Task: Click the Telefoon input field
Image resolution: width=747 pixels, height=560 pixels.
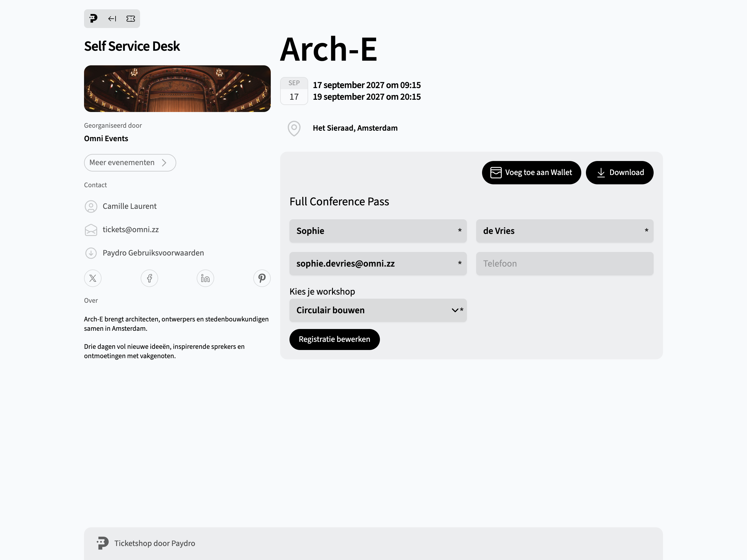Action: (x=565, y=264)
